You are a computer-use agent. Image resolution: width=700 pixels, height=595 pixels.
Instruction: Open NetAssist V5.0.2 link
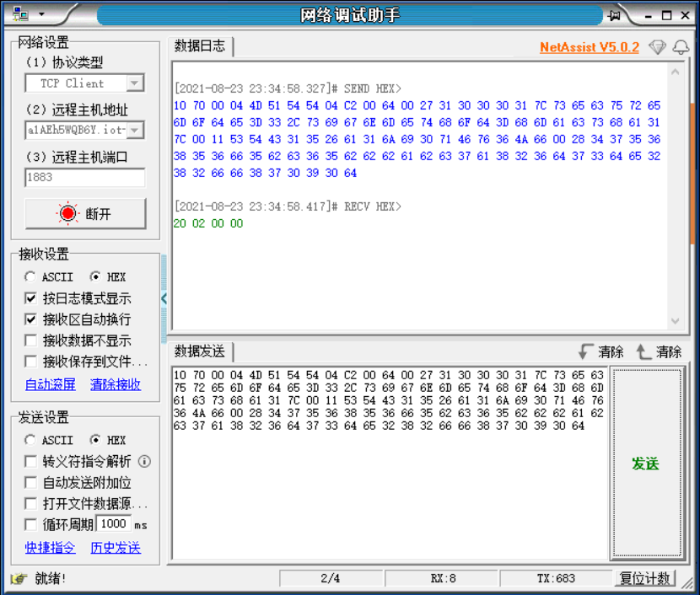[x=590, y=47]
